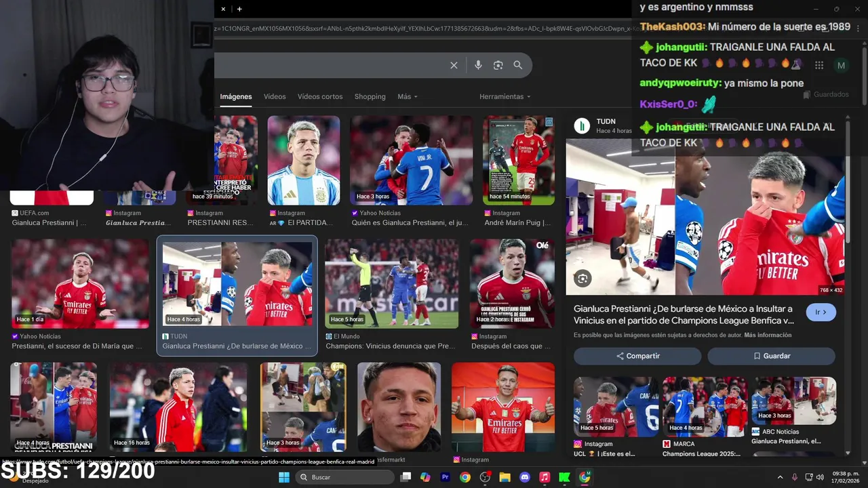Launch Copilot from the taskbar
868x488 pixels.
(425, 477)
